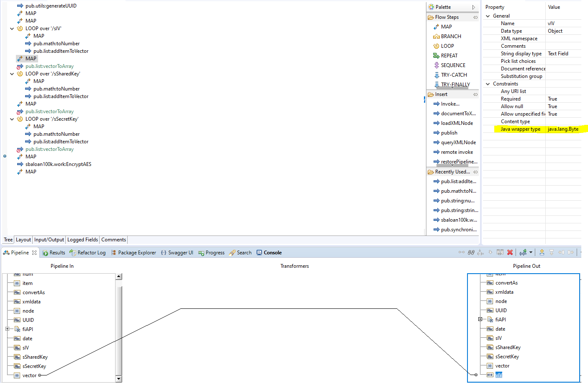Click Invoke... in Insert palette
This screenshot has height=383, width=588.
(447, 104)
